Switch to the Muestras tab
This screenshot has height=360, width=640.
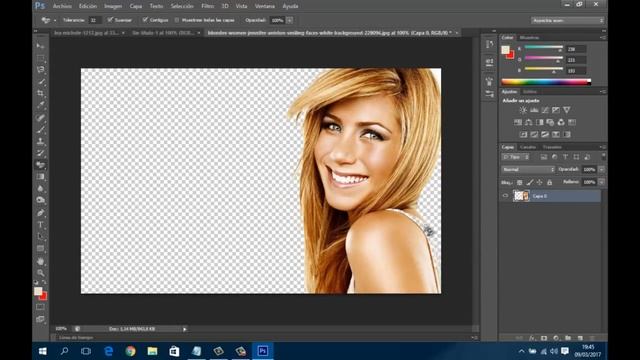(529, 38)
